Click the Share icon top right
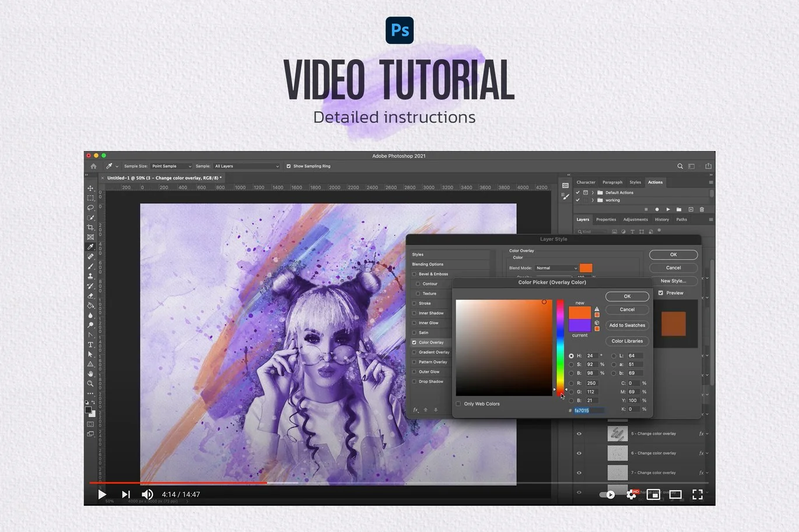 pyautogui.click(x=709, y=166)
